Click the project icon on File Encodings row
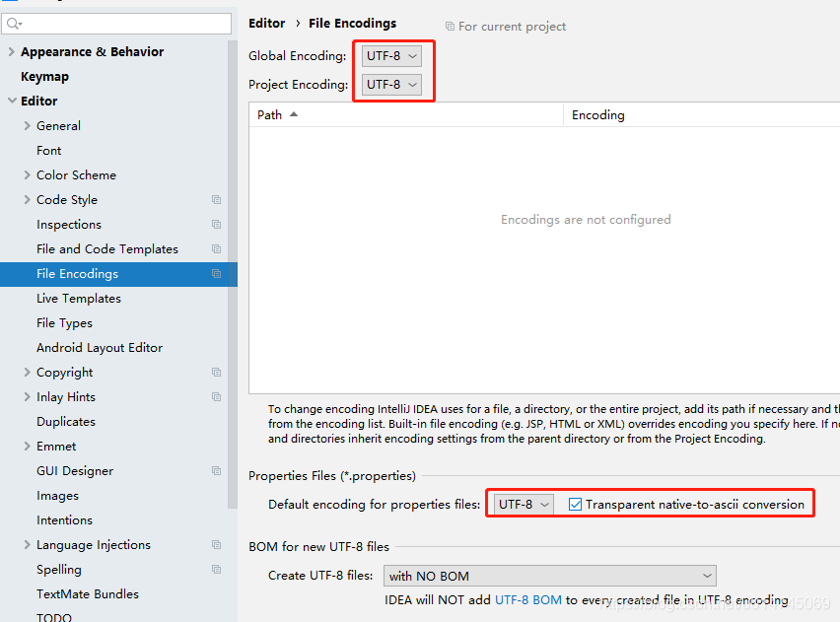 click(x=217, y=274)
